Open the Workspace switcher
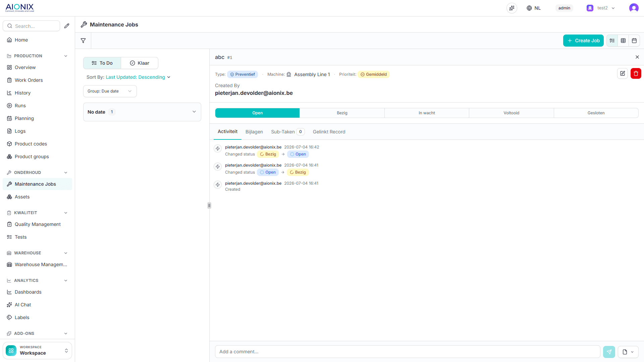 click(x=37, y=350)
